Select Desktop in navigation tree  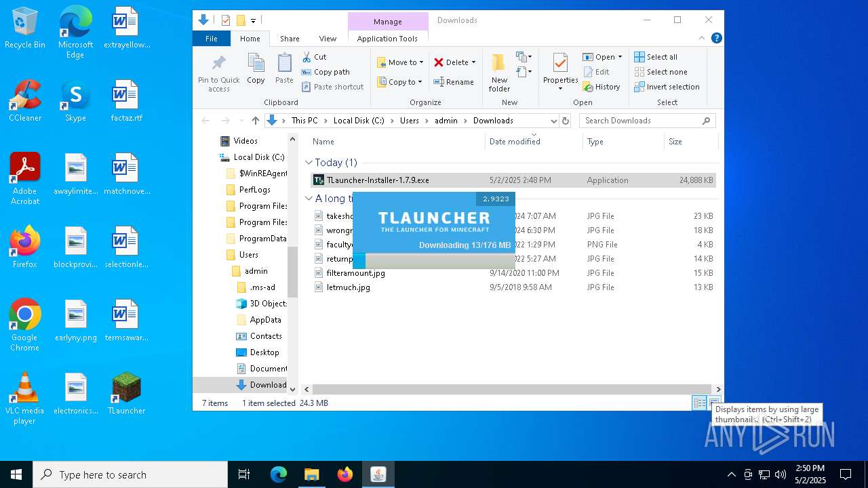(264, 352)
